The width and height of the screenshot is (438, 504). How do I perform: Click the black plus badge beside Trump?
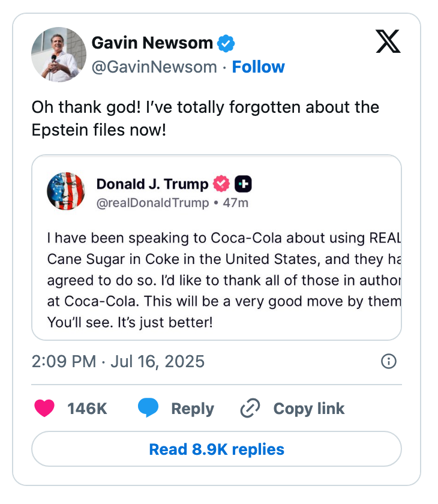click(x=243, y=184)
